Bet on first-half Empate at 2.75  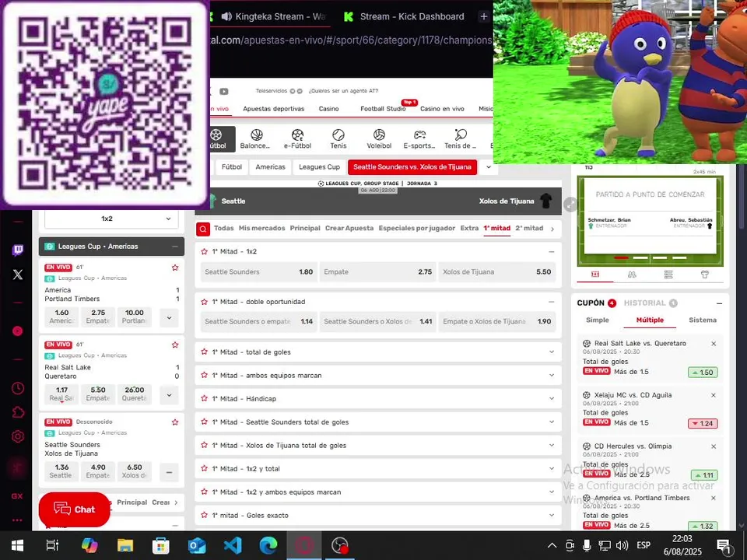point(378,272)
